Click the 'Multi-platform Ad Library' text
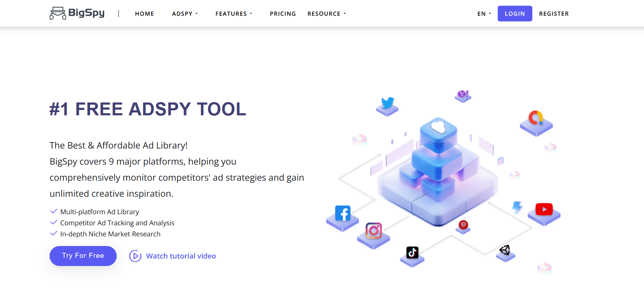 click(x=100, y=212)
